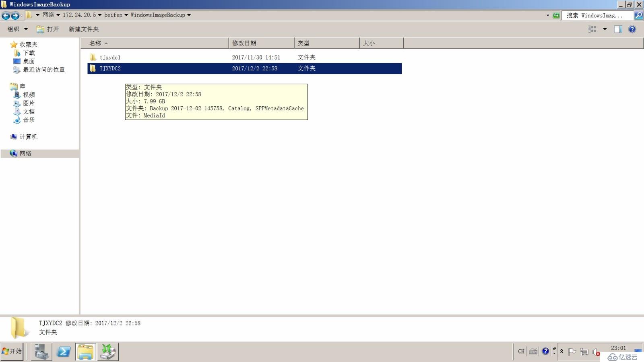The width and height of the screenshot is (644, 362).
Task: Select the 172.24.20.5 breadcrumb segment
Action: coord(79,15)
